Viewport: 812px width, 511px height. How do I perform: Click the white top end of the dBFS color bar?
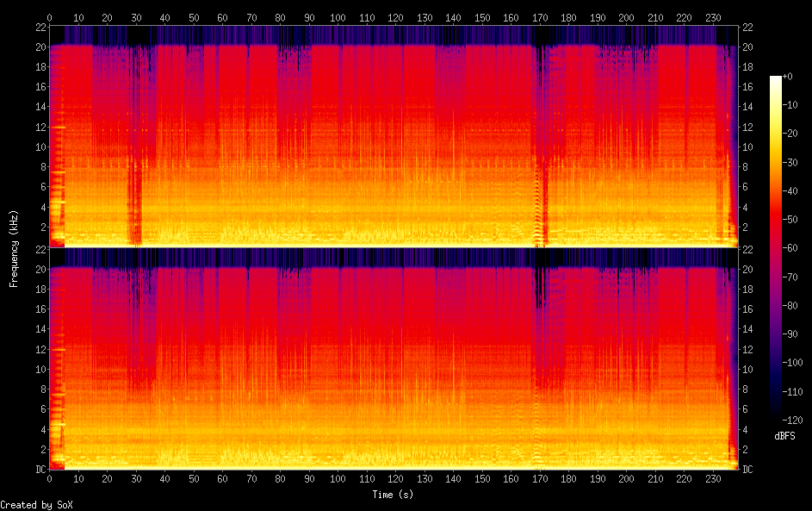click(776, 80)
